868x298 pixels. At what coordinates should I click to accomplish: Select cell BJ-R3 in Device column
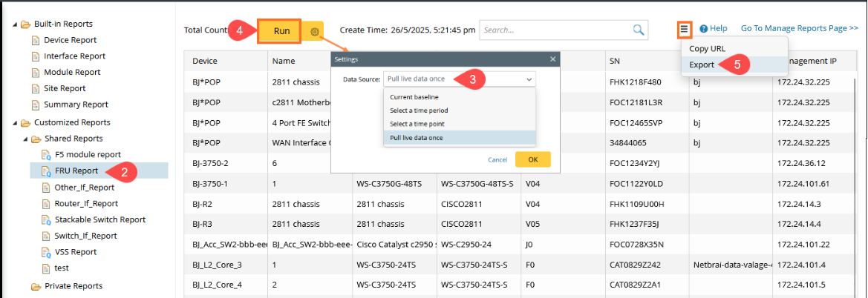point(202,225)
